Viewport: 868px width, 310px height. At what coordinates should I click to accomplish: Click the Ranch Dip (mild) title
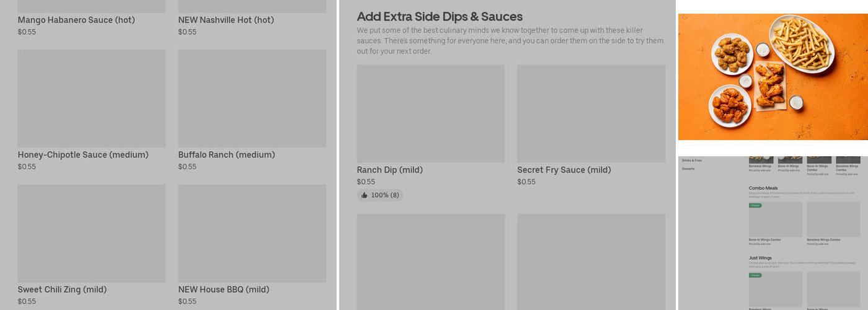389,170
